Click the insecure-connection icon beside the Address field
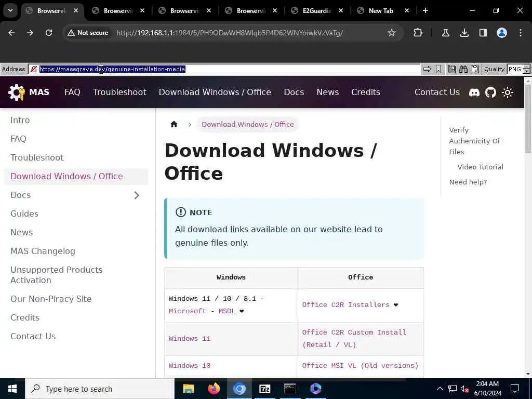Image resolution: width=532 pixels, height=399 pixels. tap(34, 69)
